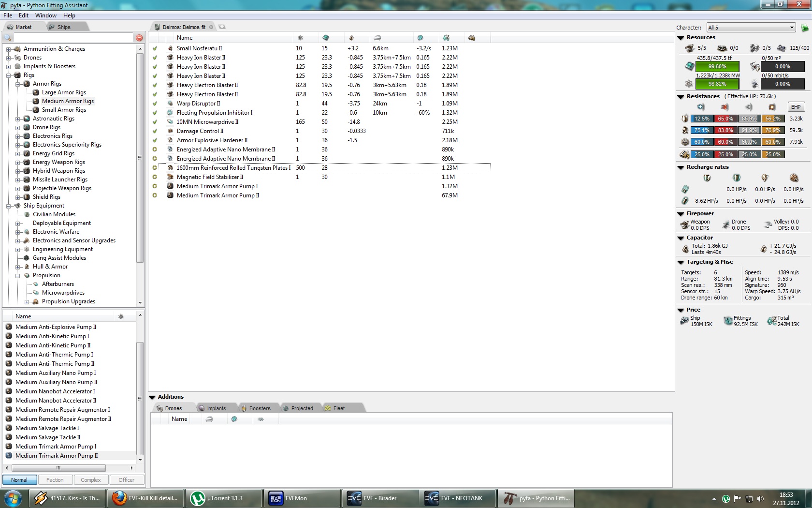Toggle state of Heavy Electron Blaster II first row

tap(155, 85)
